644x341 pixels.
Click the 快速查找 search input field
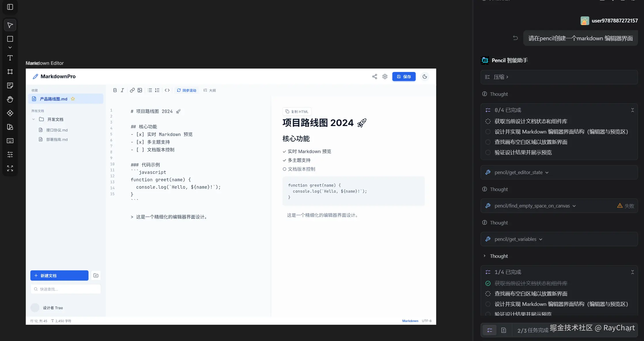(66, 289)
